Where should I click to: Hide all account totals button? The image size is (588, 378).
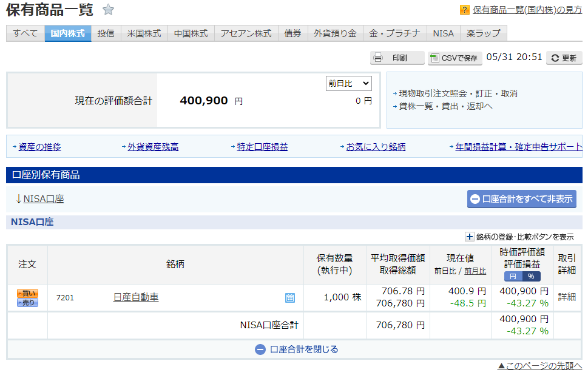click(x=522, y=199)
